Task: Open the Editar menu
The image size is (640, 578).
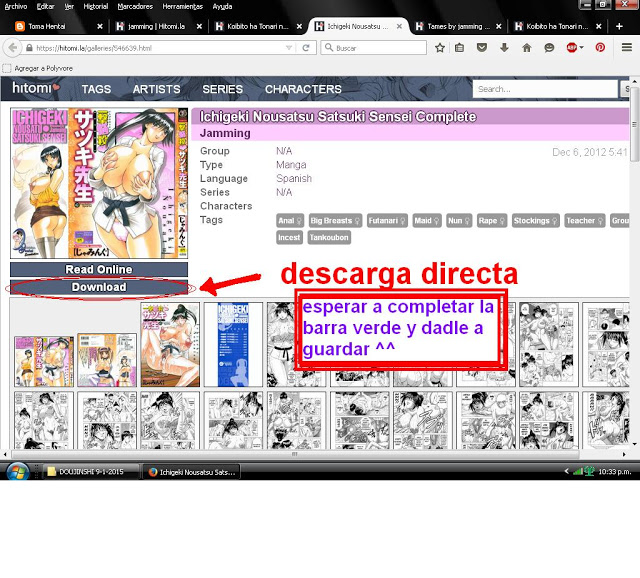Action: coord(45,6)
